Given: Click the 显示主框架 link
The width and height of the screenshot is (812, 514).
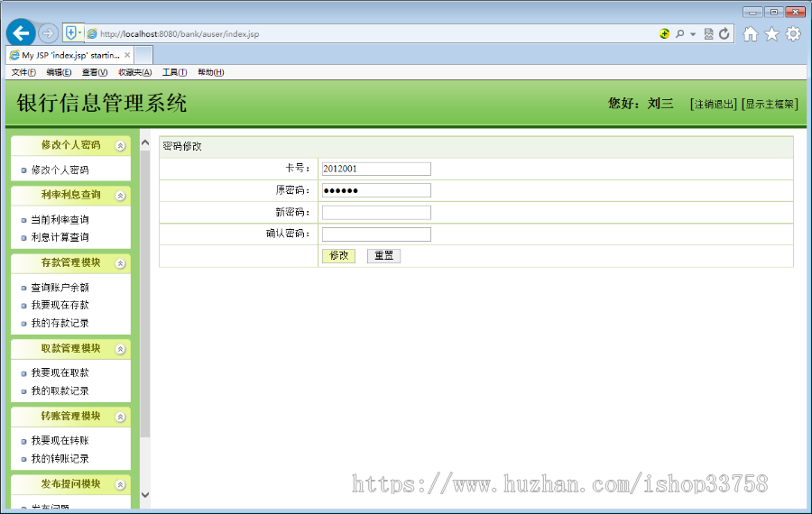Looking at the screenshot, I should [770, 104].
